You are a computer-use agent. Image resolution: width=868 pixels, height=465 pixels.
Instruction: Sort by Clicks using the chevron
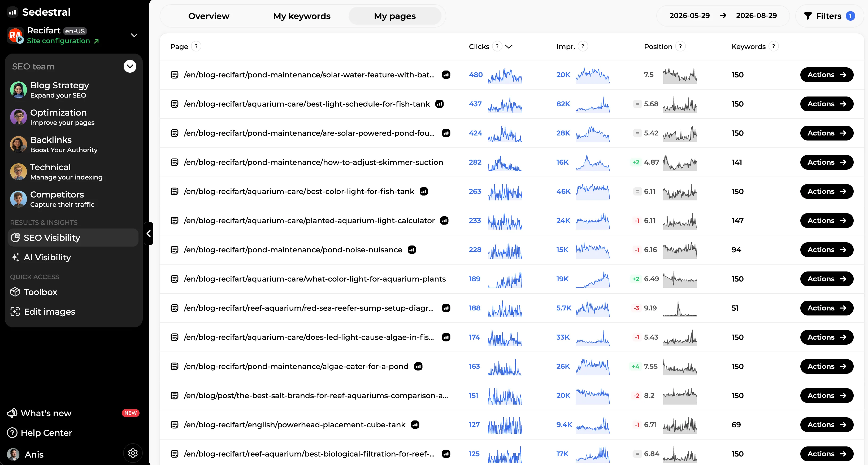[509, 46]
